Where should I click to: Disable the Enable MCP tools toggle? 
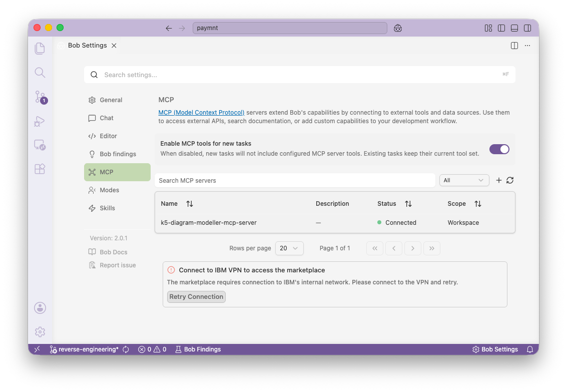click(499, 149)
